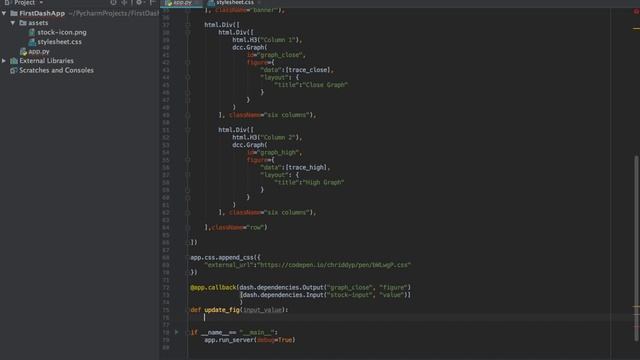Click the "app.run_server(debug=True)" line
This screenshot has height=360, width=640.
249,340
